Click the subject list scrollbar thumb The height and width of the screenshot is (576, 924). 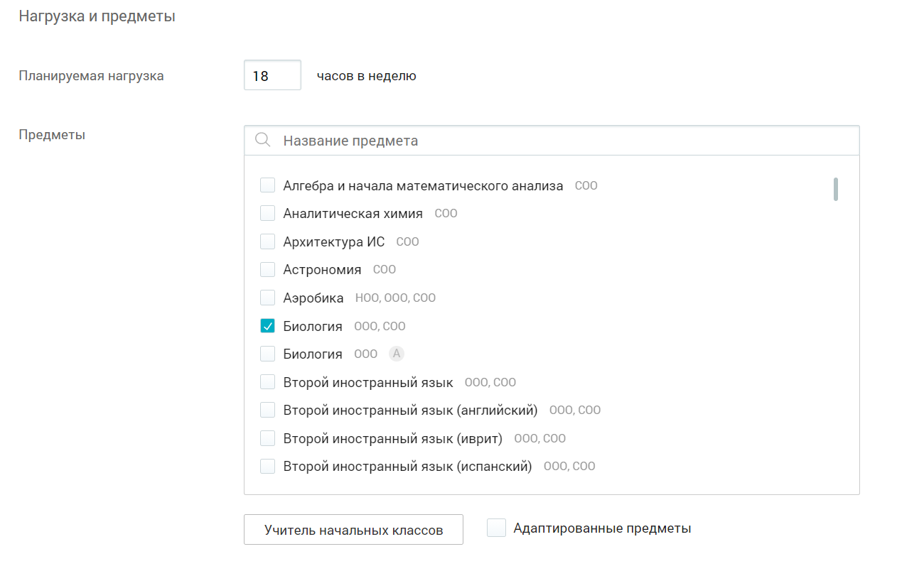coord(836,189)
